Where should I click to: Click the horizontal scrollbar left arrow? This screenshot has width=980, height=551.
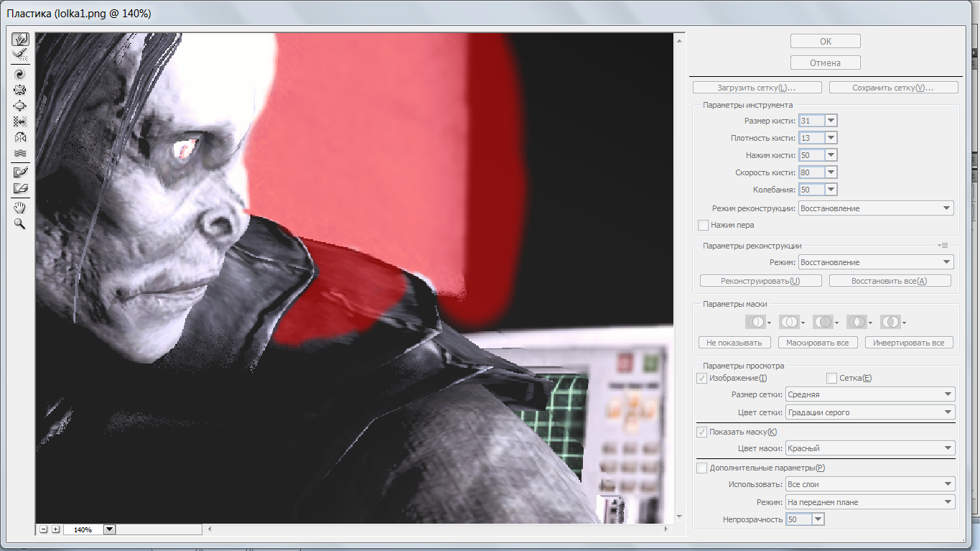click(210, 529)
